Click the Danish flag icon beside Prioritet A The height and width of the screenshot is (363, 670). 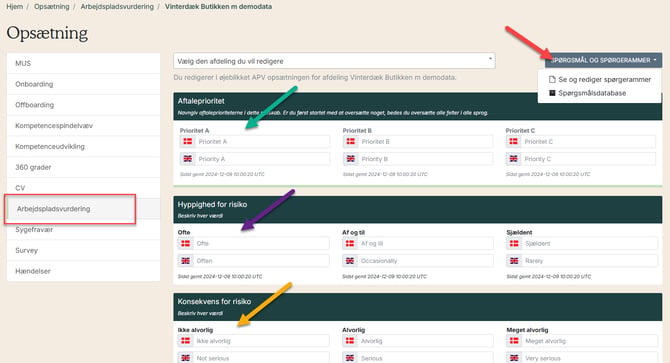tap(188, 141)
